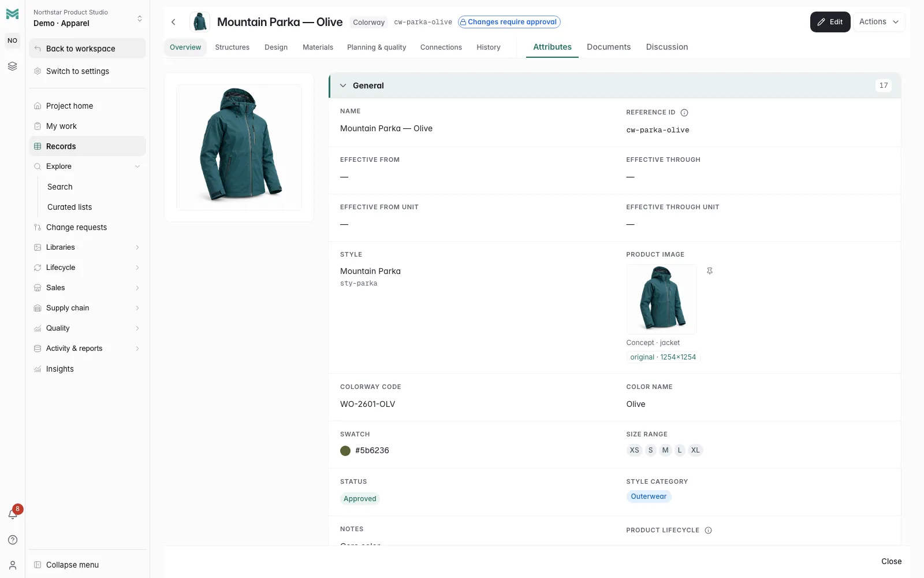
Task: Pin the product image with pin icon
Action: 710,271
